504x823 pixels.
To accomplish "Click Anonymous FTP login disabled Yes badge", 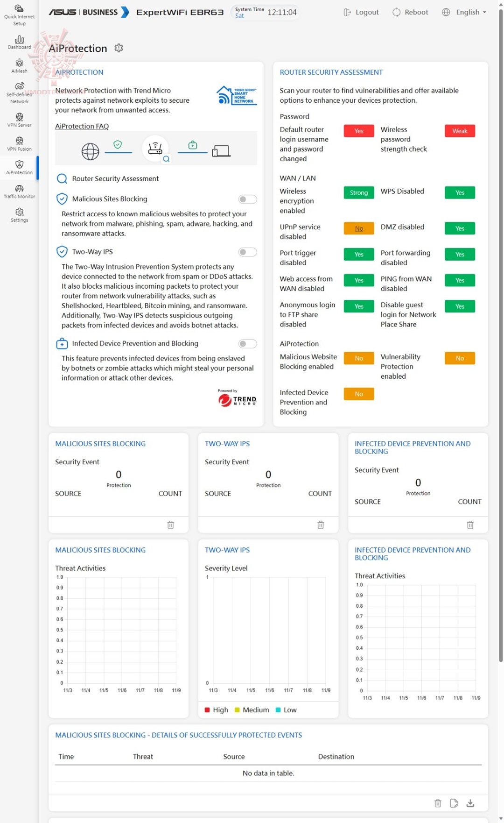I will click(x=359, y=306).
